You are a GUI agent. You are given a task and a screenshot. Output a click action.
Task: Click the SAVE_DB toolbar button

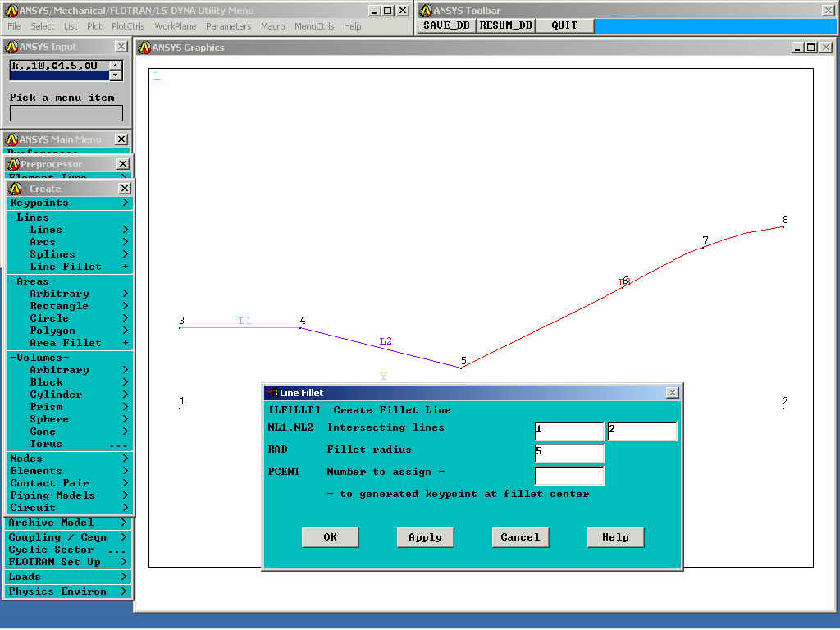pos(446,25)
